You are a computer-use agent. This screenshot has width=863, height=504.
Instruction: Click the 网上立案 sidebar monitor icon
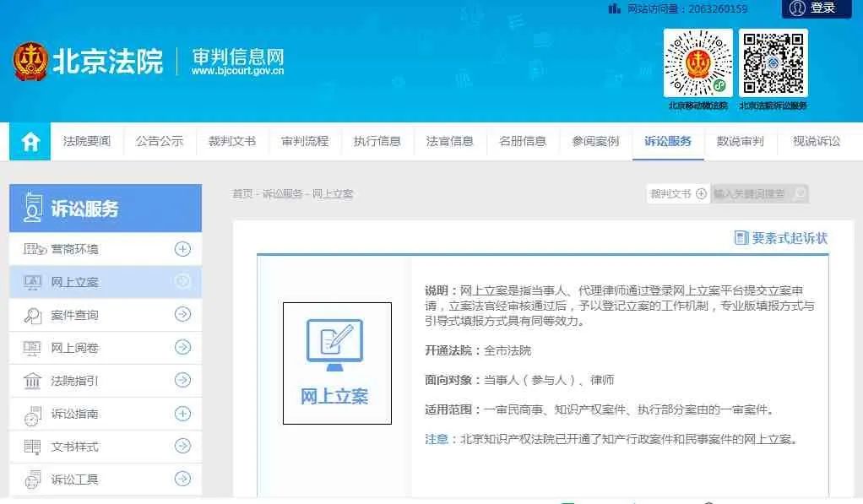(x=32, y=282)
